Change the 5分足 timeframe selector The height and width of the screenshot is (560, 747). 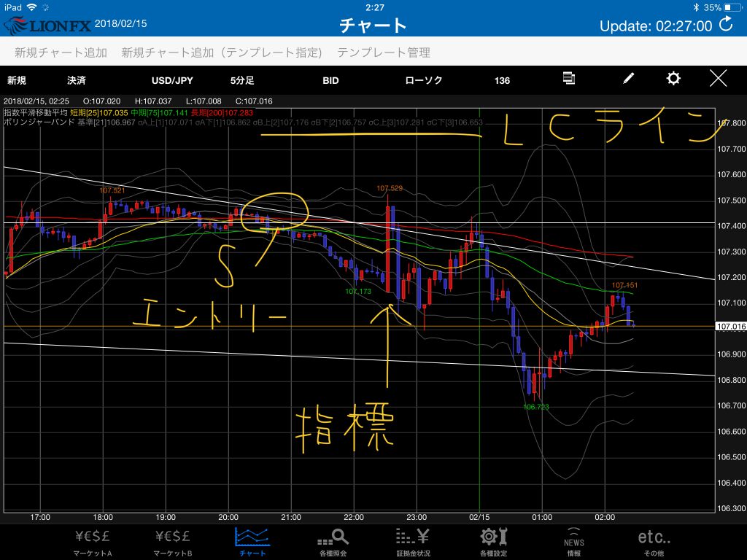242,80
